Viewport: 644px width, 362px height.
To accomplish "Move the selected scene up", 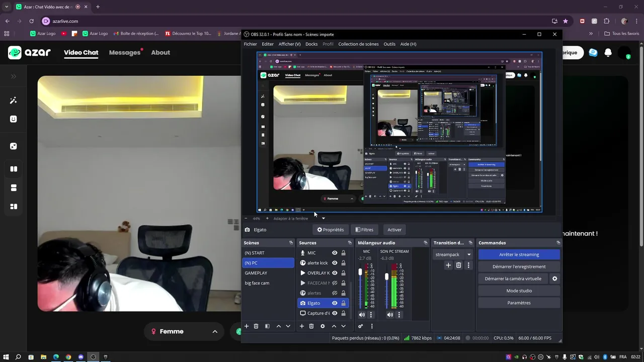I will pos(279,326).
